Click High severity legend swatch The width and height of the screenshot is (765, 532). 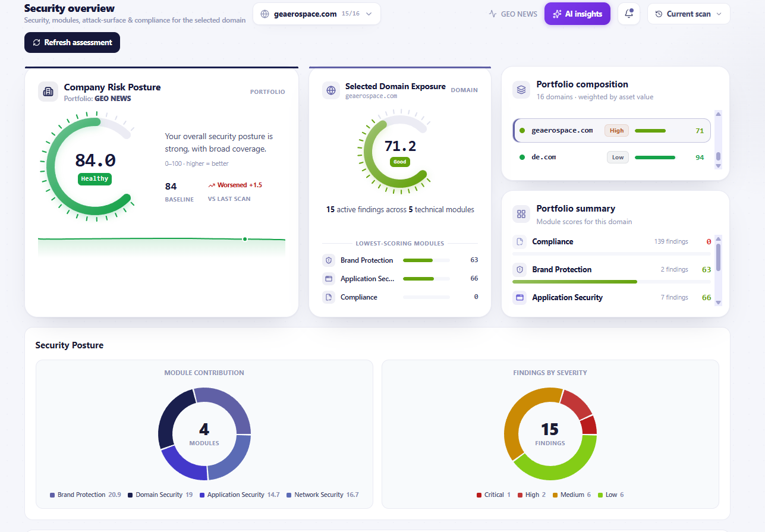[520, 495]
